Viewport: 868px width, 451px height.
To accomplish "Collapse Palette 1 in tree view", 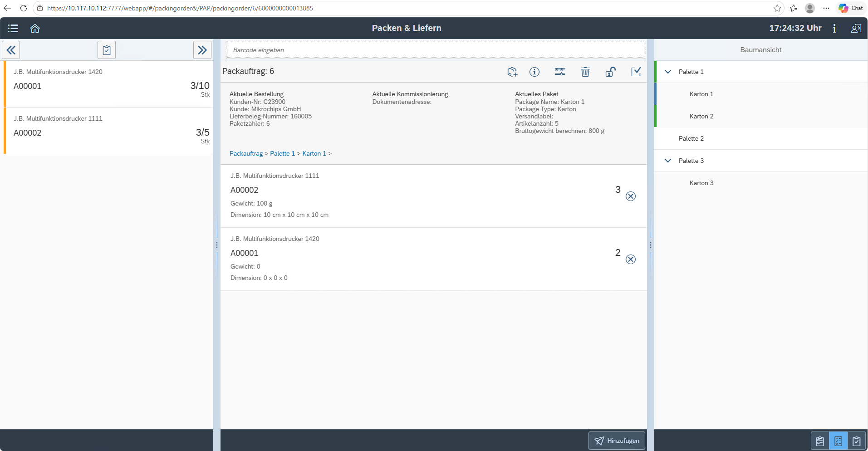I will (x=668, y=72).
